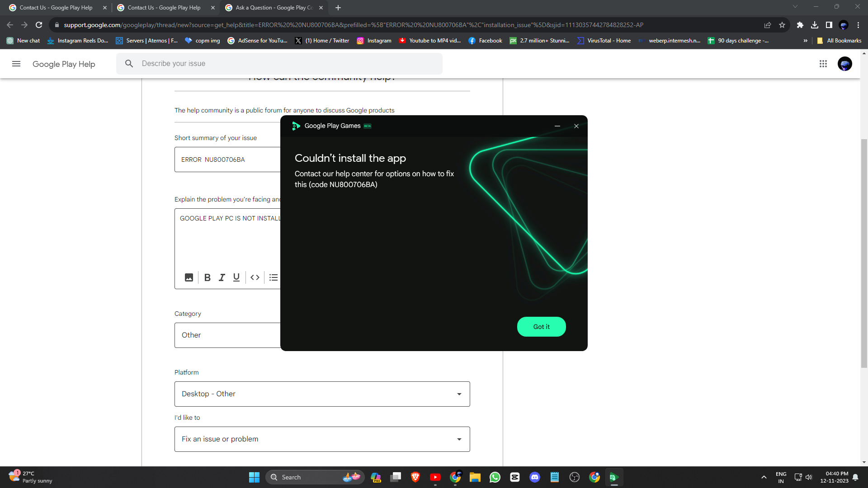Open the All Bookmarks folder
The height and width of the screenshot is (488, 868).
coord(839,41)
